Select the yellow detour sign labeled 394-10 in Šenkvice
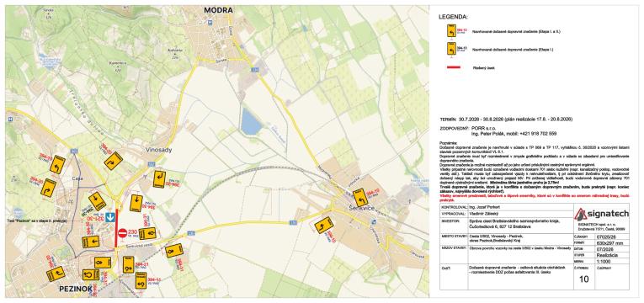Viewport: 644px width, 303px height. [x=359, y=198]
